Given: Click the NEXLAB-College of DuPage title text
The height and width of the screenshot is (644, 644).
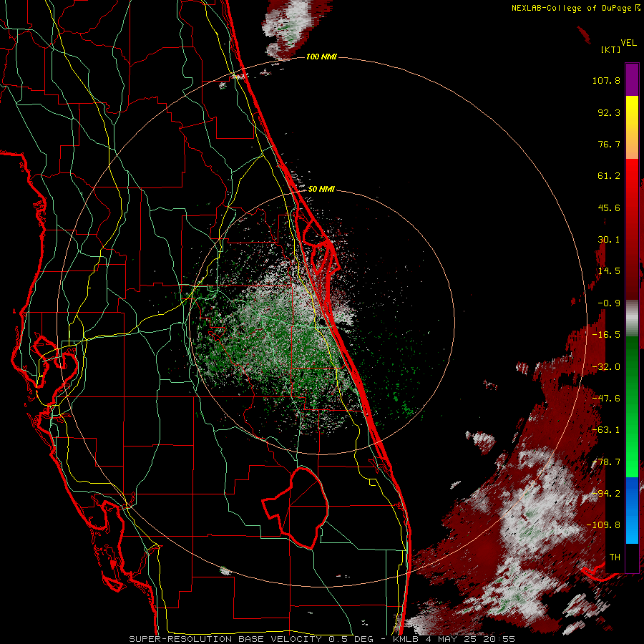Looking at the screenshot, I should (x=571, y=8).
